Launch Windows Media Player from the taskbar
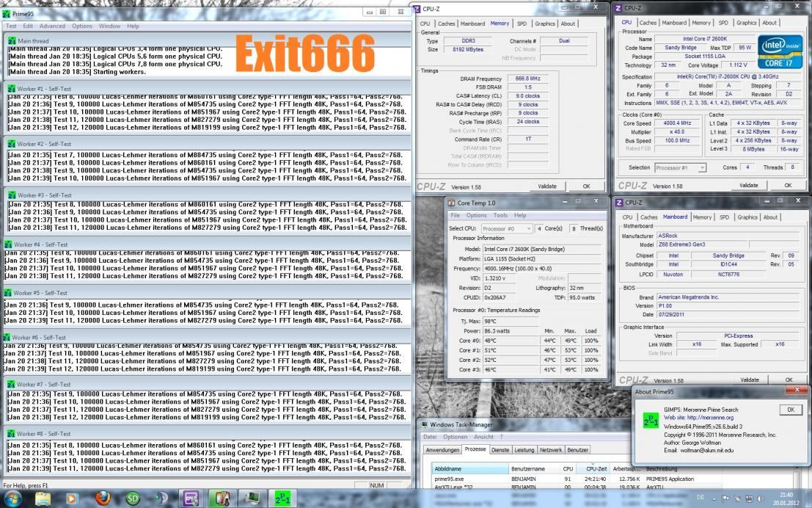The width and height of the screenshot is (812, 508). [73, 498]
